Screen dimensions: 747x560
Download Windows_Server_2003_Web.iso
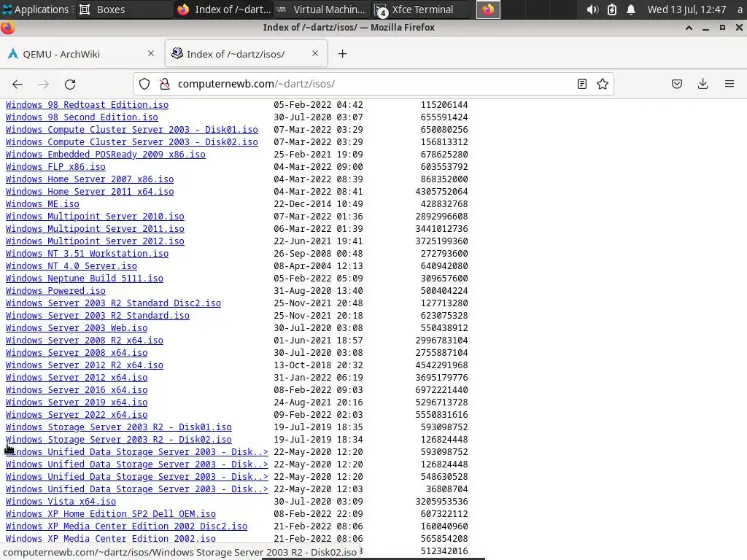[x=76, y=327]
